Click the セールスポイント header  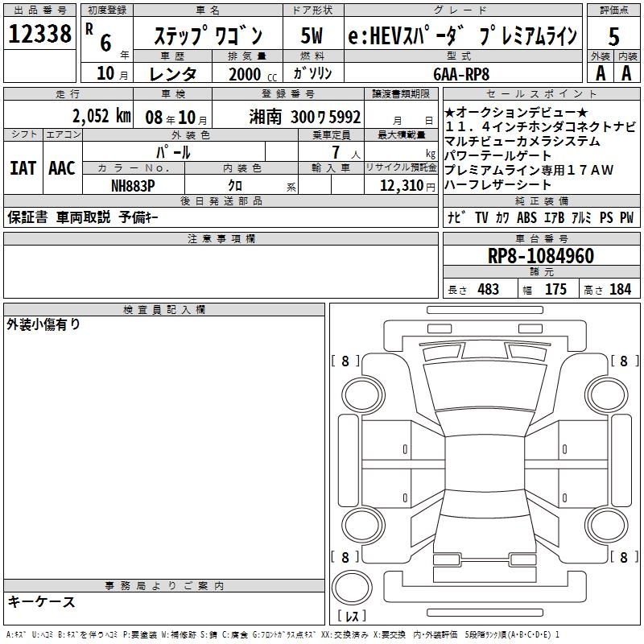click(x=541, y=93)
